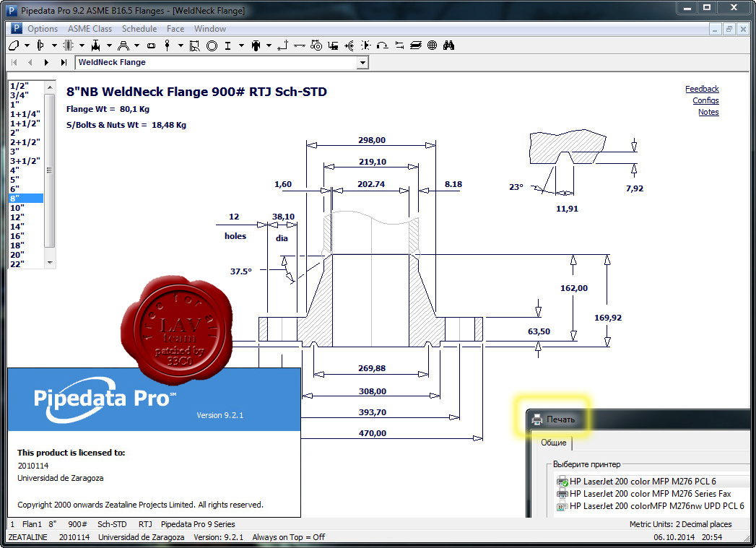Jump to last record arrow
This screenshot has height=548, width=756.
coord(63,62)
